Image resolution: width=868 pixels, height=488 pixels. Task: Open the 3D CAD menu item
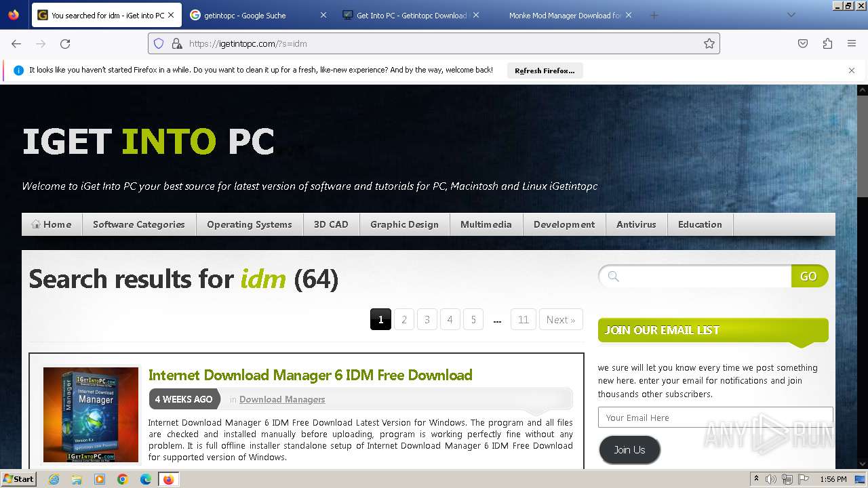(x=331, y=224)
